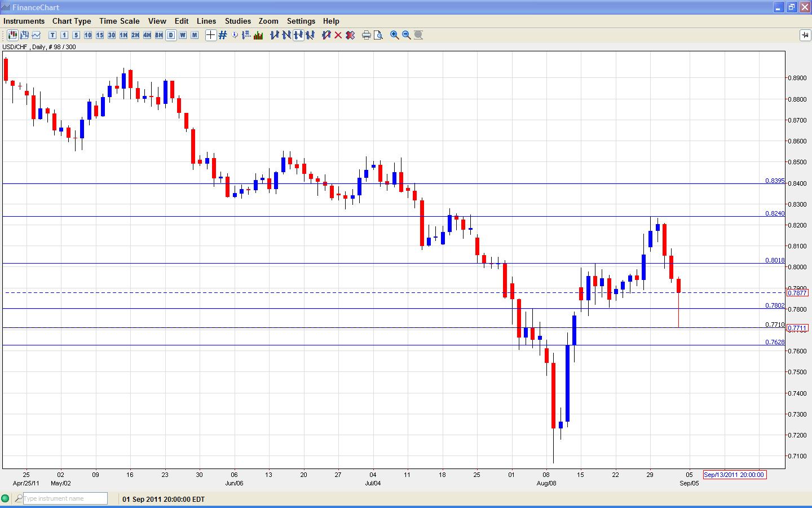
Task: Click the red X delete line icon
Action: [x=338, y=35]
